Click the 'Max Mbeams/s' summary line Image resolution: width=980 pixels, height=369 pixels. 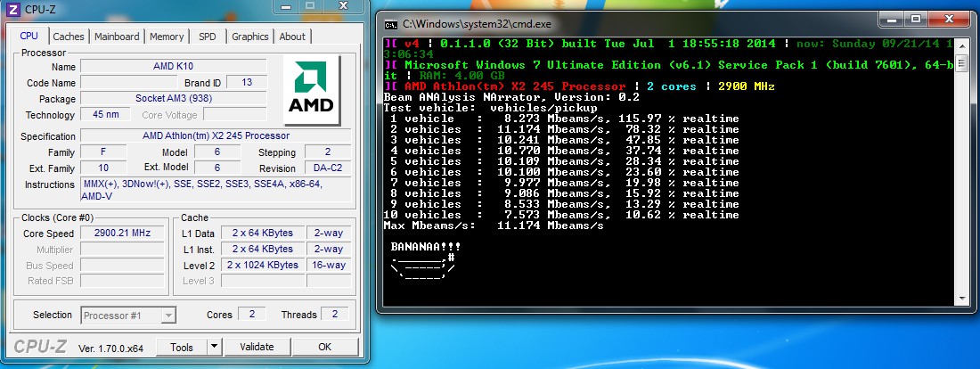coord(494,225)
